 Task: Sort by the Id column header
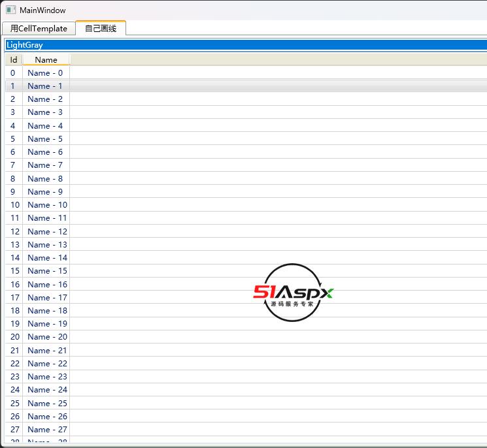click(14, 59)
